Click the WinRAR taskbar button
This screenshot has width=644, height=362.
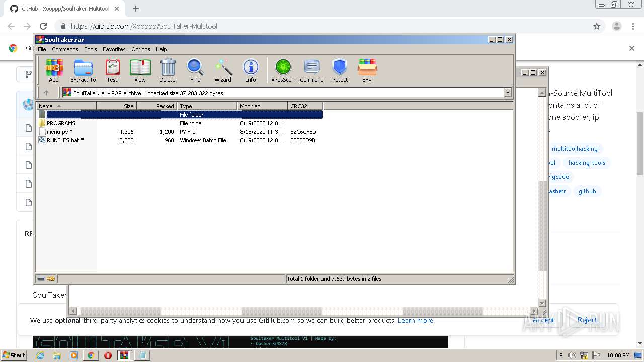point(125,355)
